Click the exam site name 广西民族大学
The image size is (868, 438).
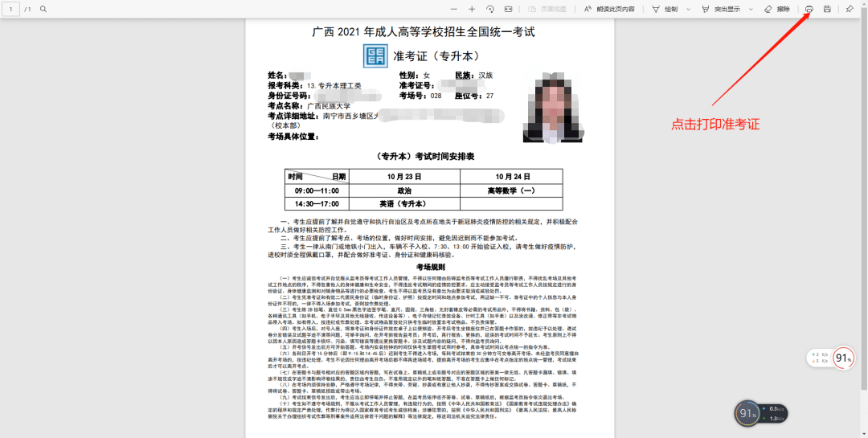pos(329,106)
